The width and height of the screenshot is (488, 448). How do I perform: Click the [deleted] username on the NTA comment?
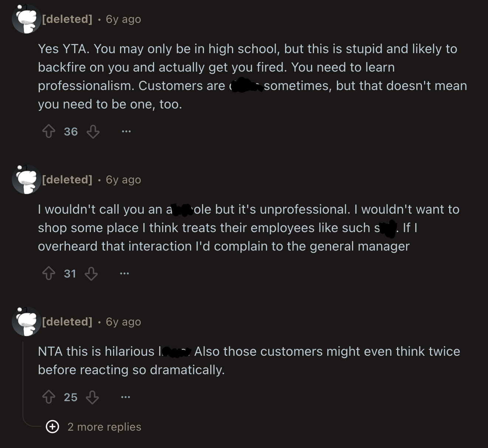click(67, 321)
